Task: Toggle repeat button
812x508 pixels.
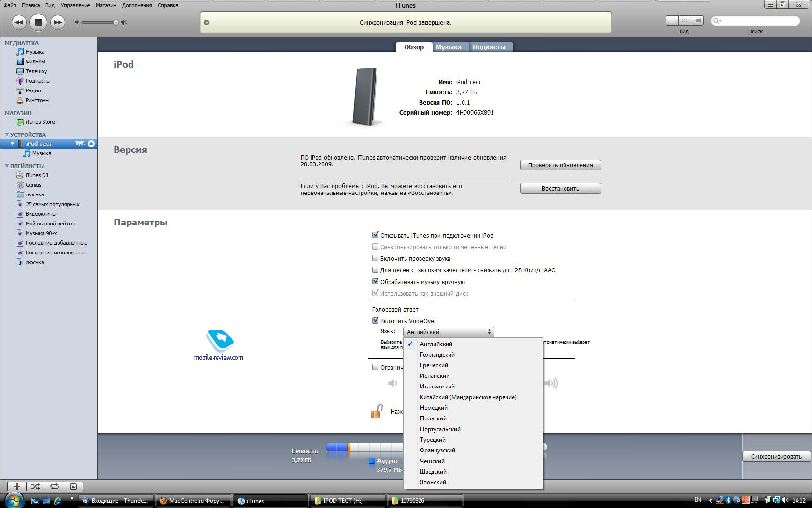Action: pos(55,486)
